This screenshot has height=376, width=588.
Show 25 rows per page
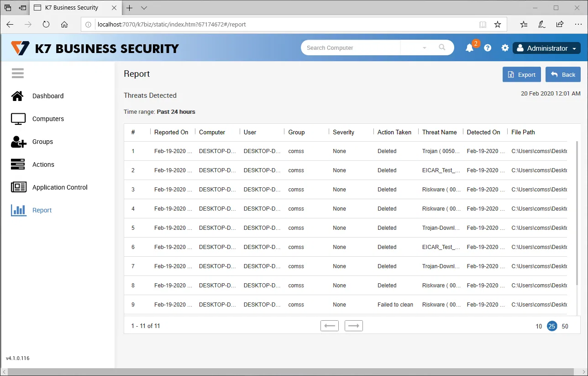point(552,326)
